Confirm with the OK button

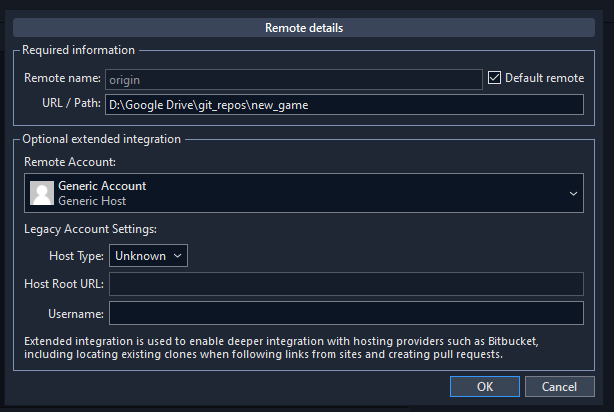[x=485, y=387]
